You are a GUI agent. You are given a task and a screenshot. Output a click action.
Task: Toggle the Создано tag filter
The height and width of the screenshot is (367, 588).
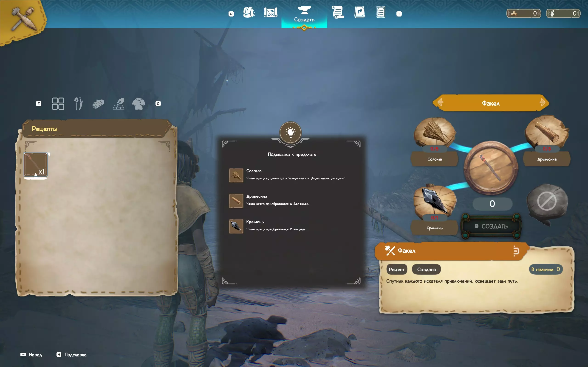[427, 270]
